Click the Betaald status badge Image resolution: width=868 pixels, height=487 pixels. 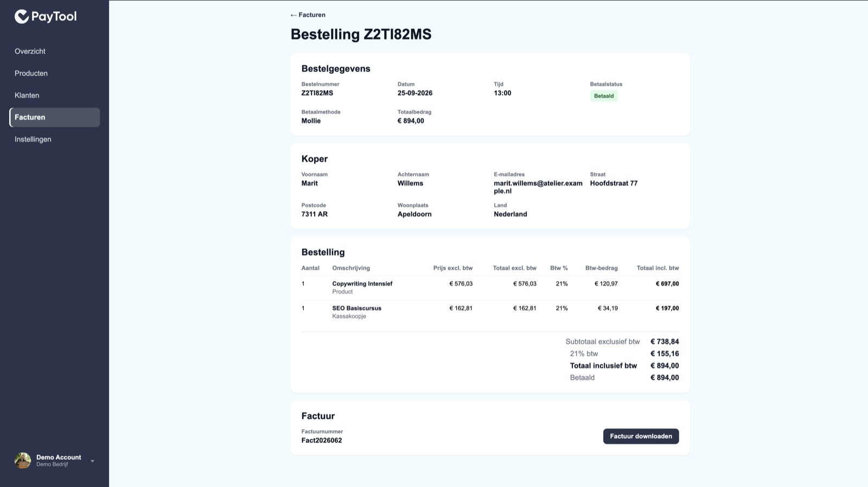coord(604,96)
